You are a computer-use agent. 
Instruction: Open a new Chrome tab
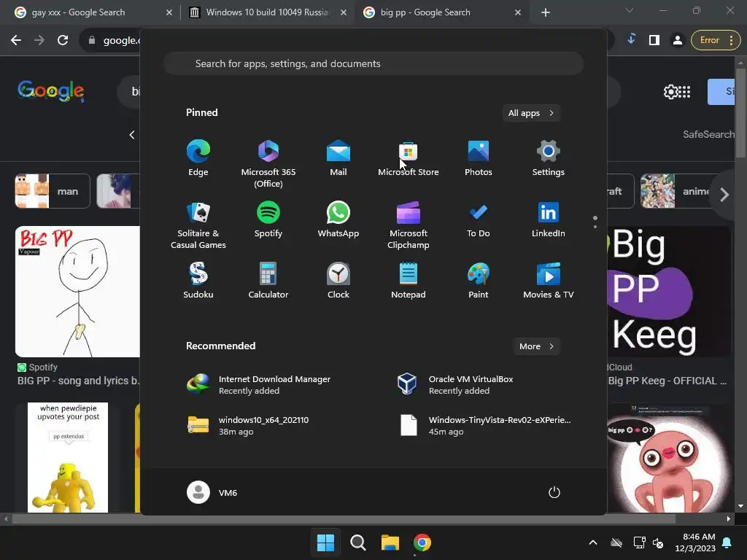pos(546,13)
